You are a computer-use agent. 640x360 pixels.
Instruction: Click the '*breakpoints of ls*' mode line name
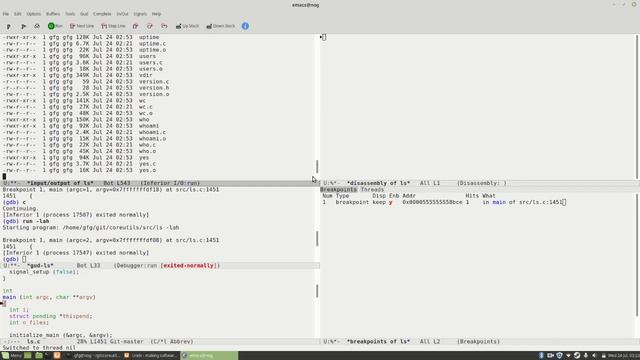click(378, 342)
